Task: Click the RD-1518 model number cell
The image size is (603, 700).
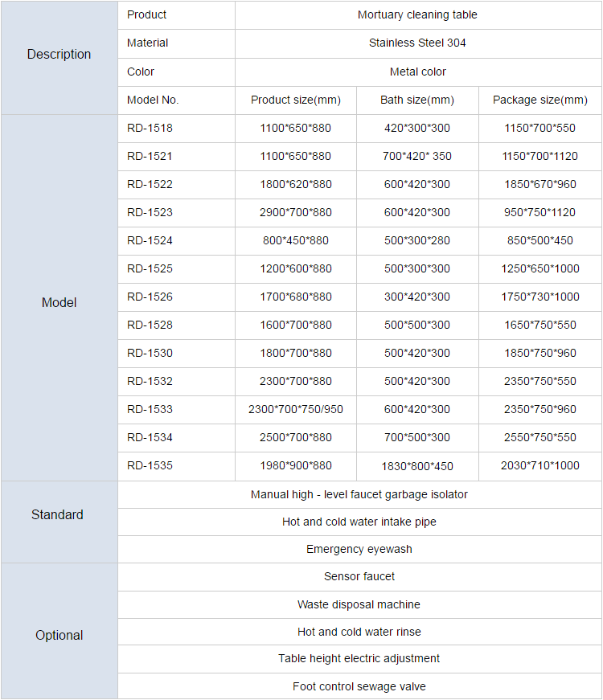Action: pos(150,128)
